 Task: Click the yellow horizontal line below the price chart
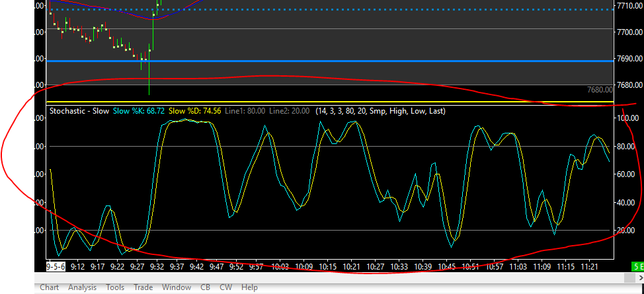tap(329, 102)
